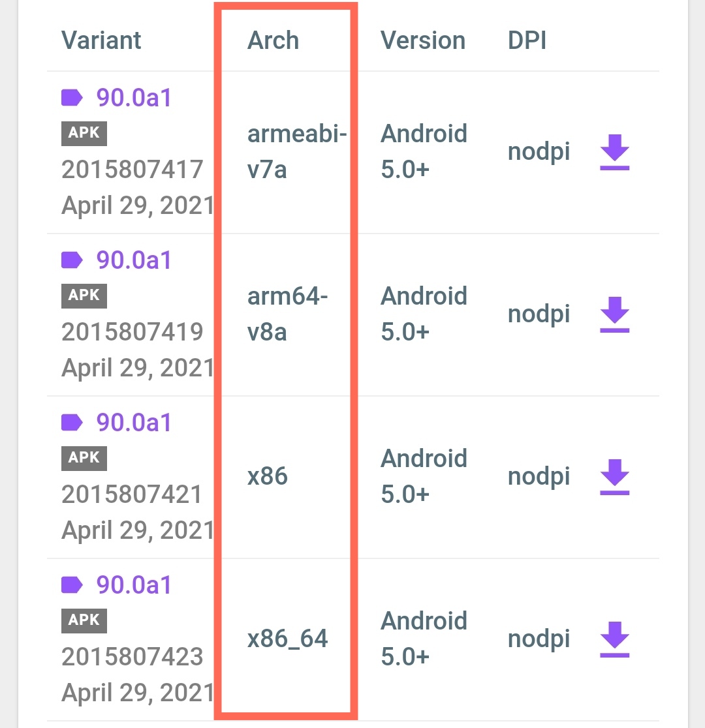Viewport: 705px width, 728px height.
Task: Open 90.0a1 link for arm64-v8a build
Action: click(134, 260)
